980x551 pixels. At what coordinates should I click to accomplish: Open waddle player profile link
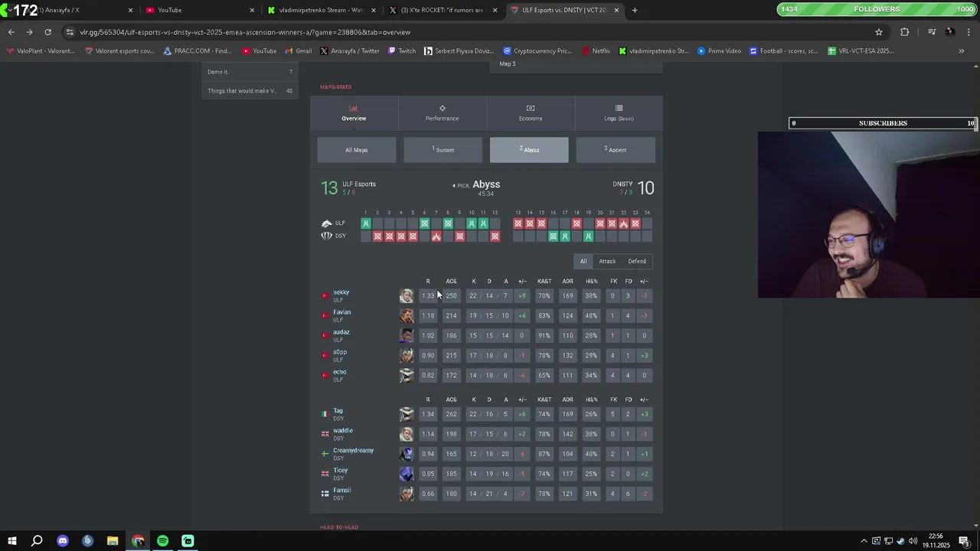(x=343, y=431)
